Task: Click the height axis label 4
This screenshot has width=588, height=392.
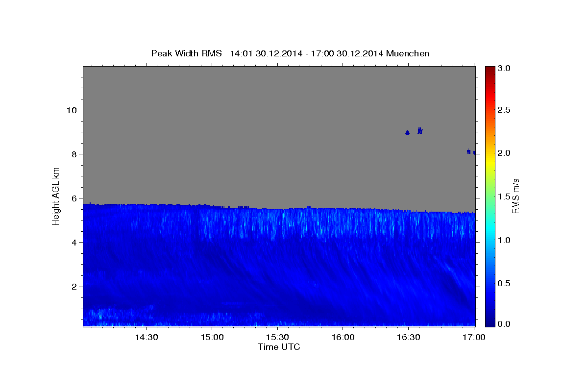Action: pos(73,242)
